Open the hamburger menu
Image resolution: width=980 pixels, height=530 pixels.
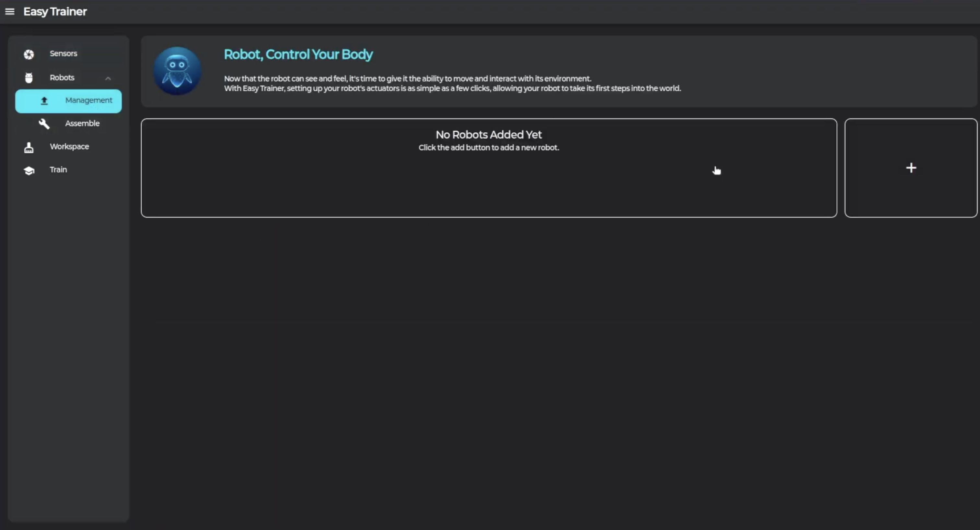9,12
